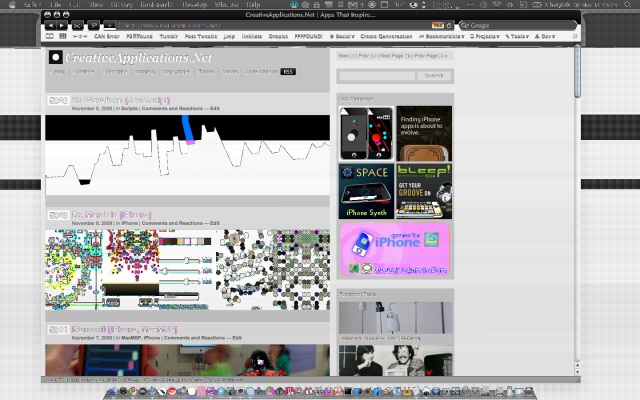
Task: Open the Projects bookmarks folder dropdown
Action: tap(485, 36)
